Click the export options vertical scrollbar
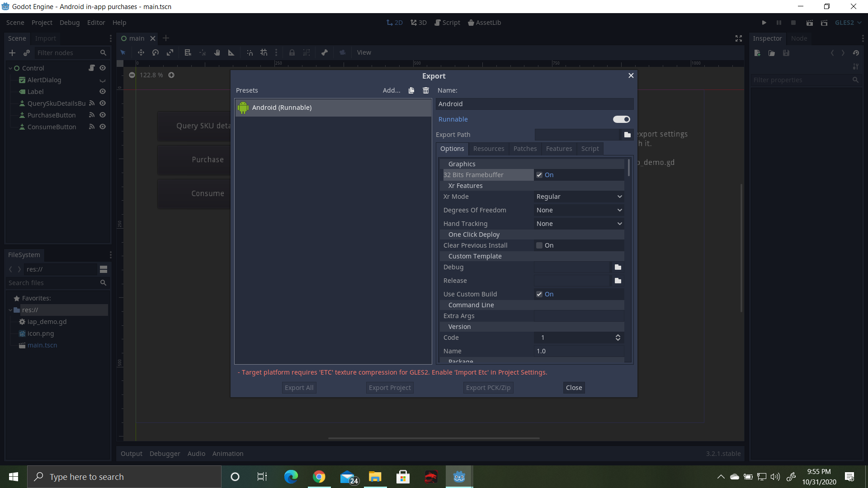The height and width of the screenshot is (488, 868). click(628, 168)
